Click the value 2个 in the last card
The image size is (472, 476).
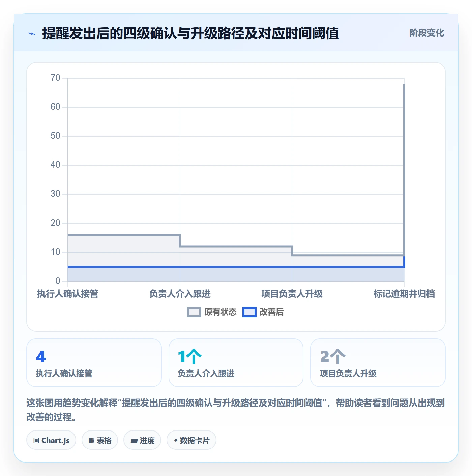click(333, 357)
